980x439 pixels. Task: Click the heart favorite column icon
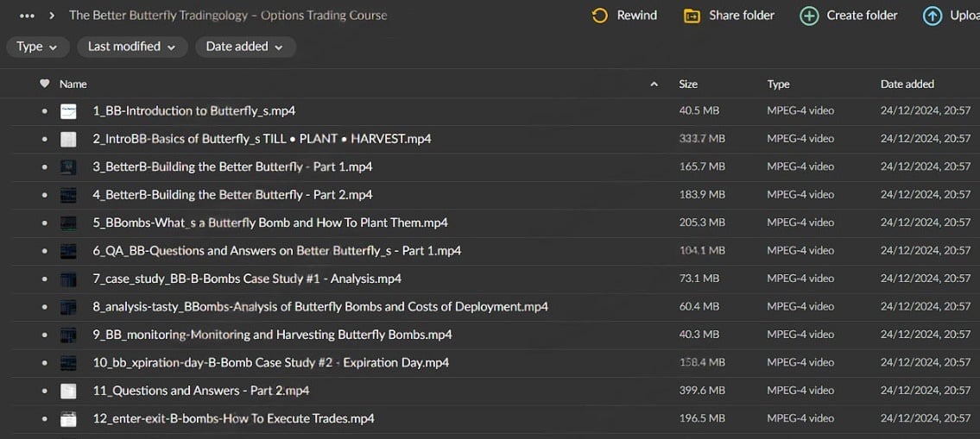pyautogui.click(x=45, y=84)
